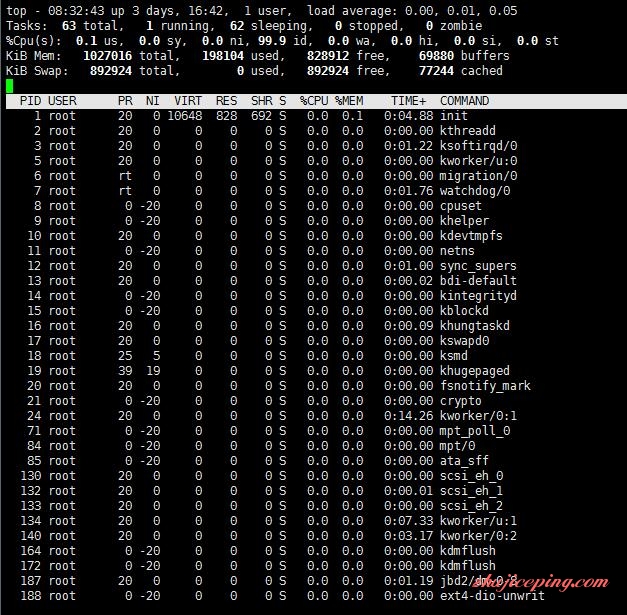
Task: Select the fsnotify_mark process name
Action: click(485, 386)
